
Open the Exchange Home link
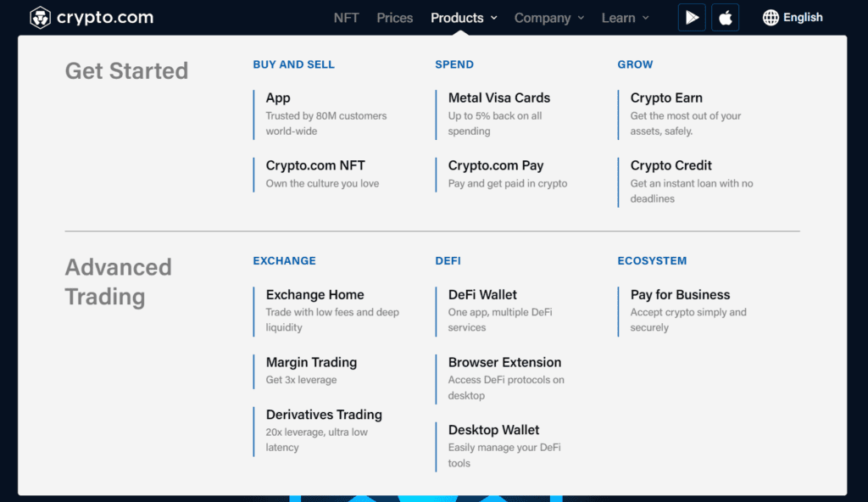pos(314,294)
